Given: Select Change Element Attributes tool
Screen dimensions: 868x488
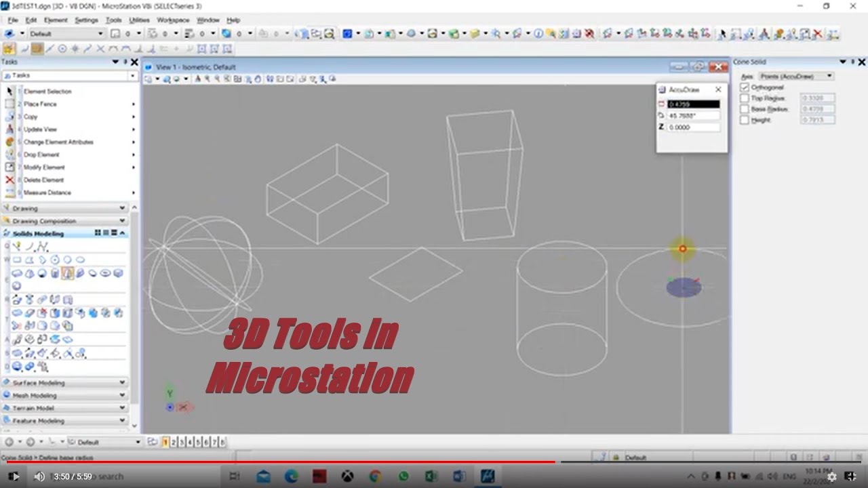Looking at the screenshot, I should [58, 142].
